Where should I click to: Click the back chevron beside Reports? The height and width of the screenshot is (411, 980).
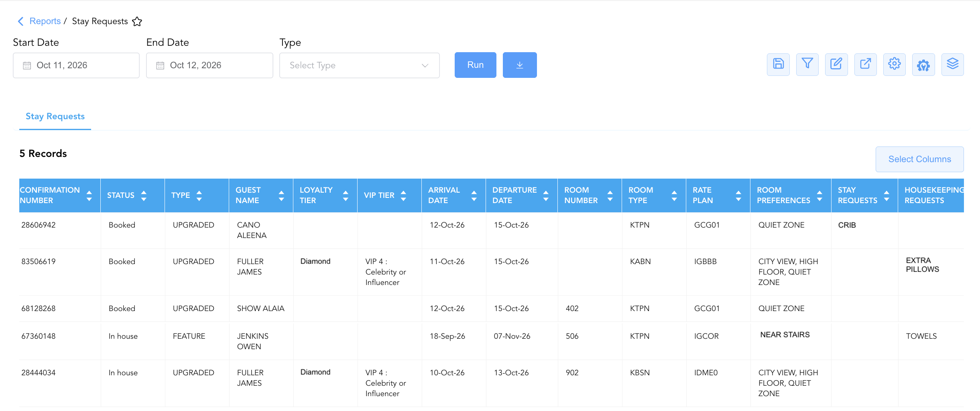click(21, 21)
